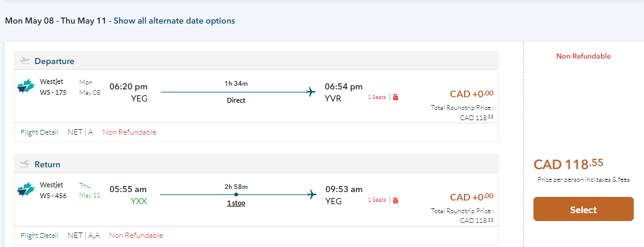Expand Flight Detail for the return flight

pyautogui.click(x=39, y=236)
